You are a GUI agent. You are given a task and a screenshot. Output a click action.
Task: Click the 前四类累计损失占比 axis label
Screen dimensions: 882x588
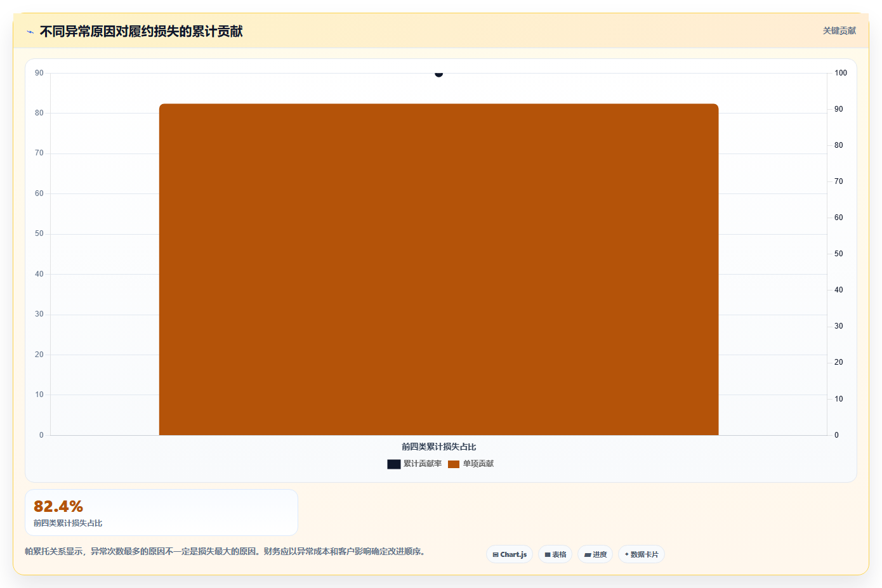click(438, 447)
